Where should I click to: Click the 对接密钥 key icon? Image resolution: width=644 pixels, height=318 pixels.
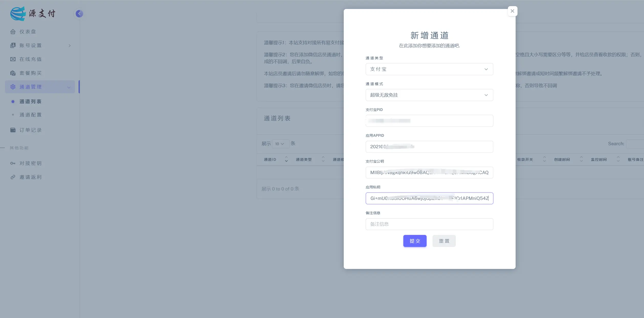[x=13, y=163]
